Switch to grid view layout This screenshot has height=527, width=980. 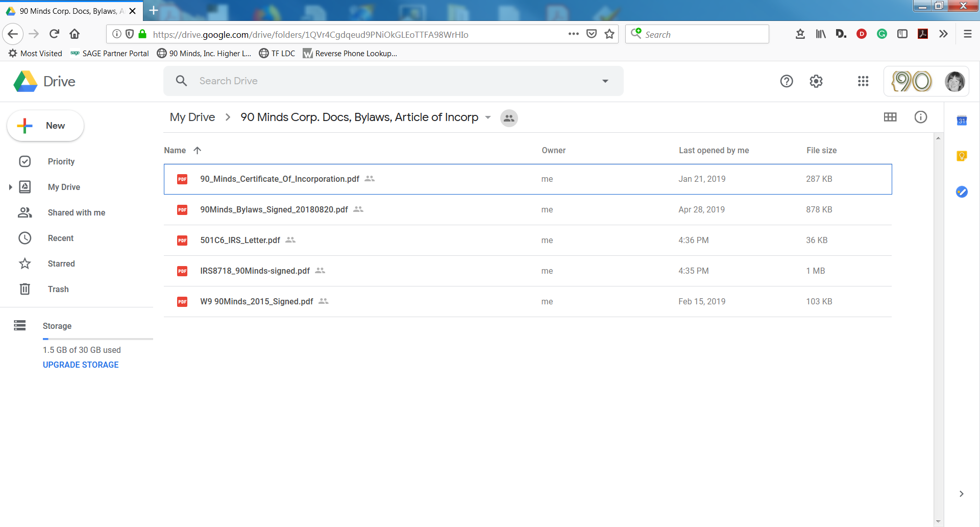tap(890, 117)
